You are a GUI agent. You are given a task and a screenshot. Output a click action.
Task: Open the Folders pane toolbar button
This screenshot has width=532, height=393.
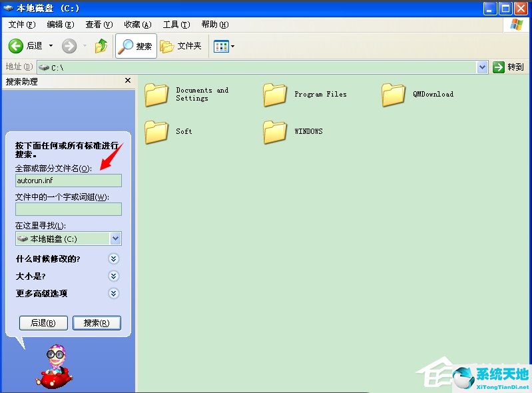click(180, 46)
